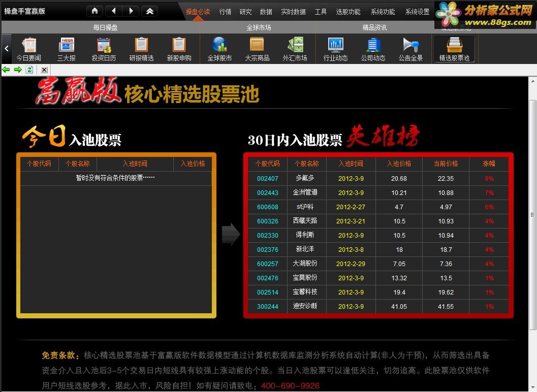Click stock code 002514
This screenshot has width=537, height=392.
coord(267,292)
